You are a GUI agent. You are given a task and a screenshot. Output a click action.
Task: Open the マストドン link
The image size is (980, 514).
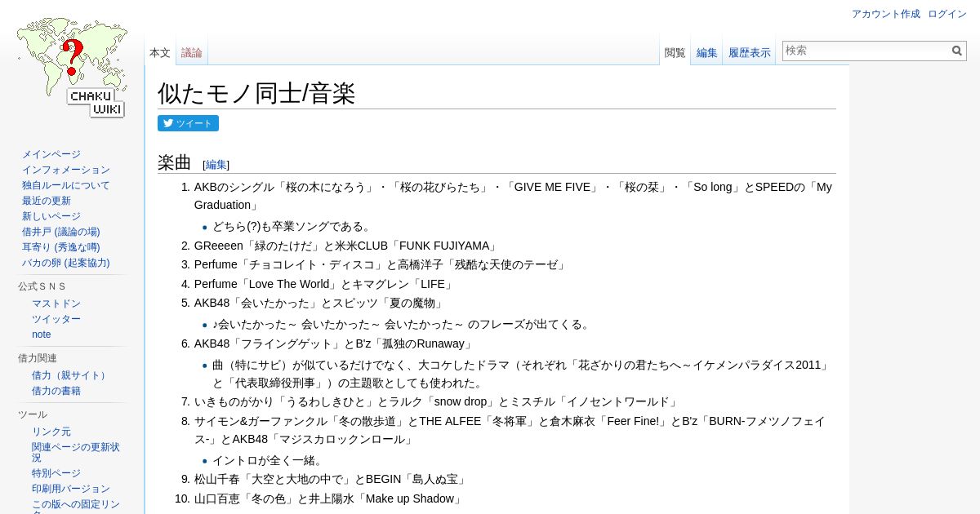(56, 304)
